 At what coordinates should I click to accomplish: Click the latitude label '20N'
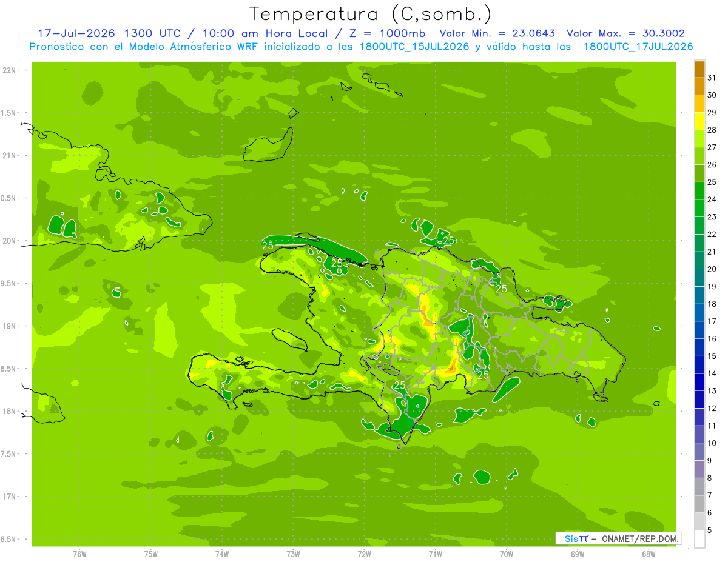point(9,241)
